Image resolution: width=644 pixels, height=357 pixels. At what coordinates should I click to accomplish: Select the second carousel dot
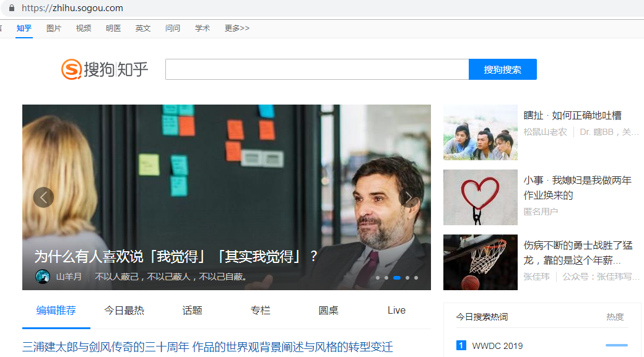coord(386,278)
